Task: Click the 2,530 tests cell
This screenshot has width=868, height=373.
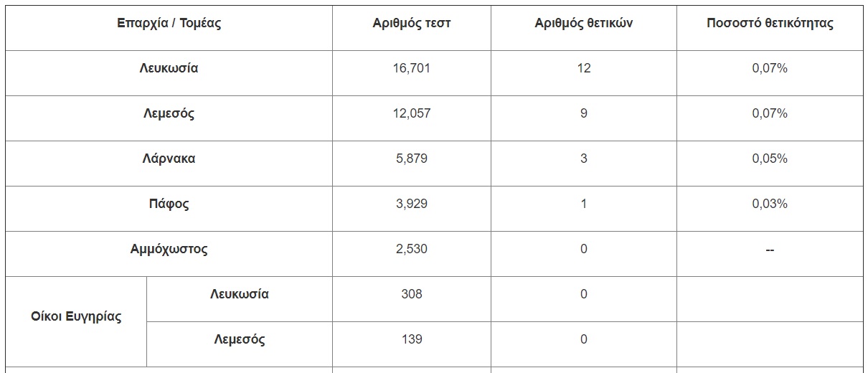Action: pos(412,249)
